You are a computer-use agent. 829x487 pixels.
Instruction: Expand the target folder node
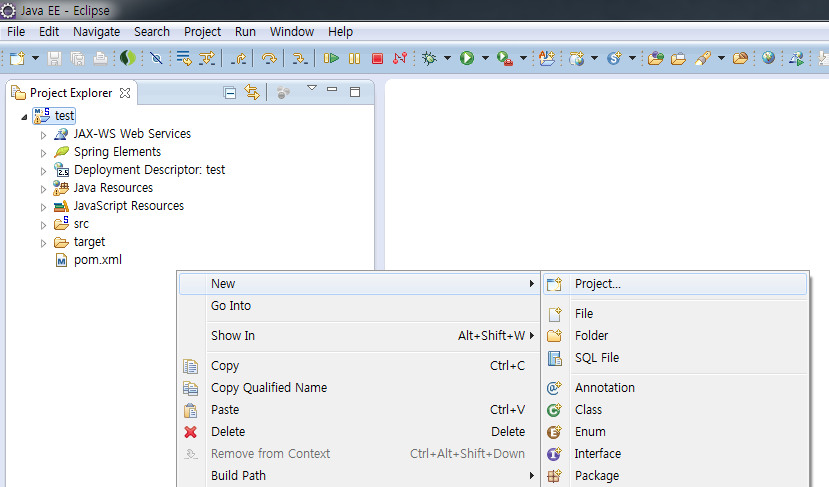click(x=43, y=243)
